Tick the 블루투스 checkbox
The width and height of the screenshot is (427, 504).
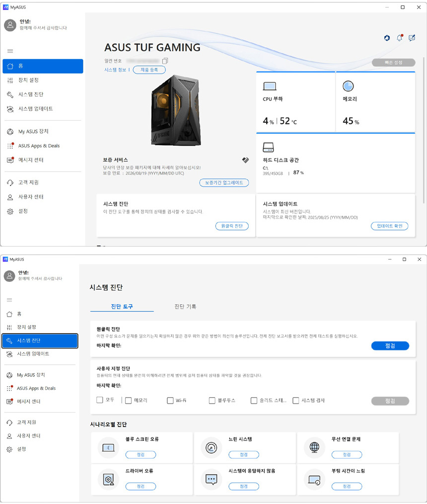pyautogui.click(x=212, y=400)
